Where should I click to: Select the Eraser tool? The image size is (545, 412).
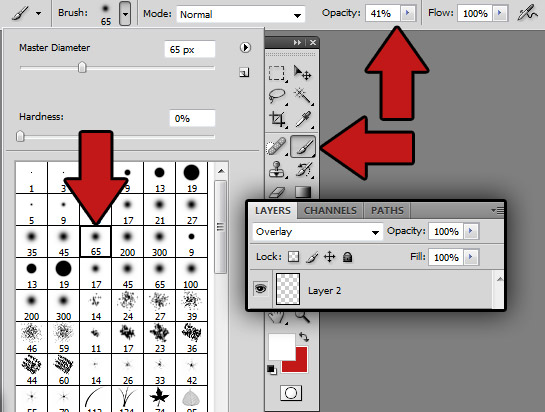[277, 192]
